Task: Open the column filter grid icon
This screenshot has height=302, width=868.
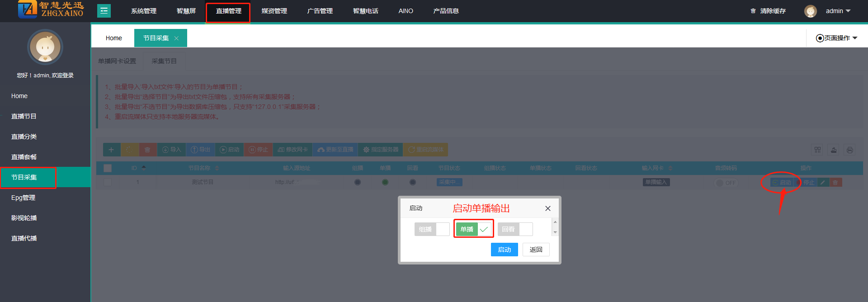Action: [x=817, y=150]
